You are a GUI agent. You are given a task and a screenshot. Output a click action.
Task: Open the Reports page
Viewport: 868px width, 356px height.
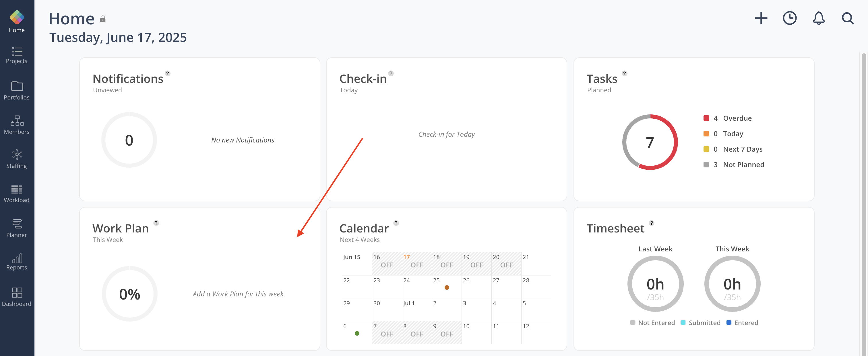[x=17, y=262]
